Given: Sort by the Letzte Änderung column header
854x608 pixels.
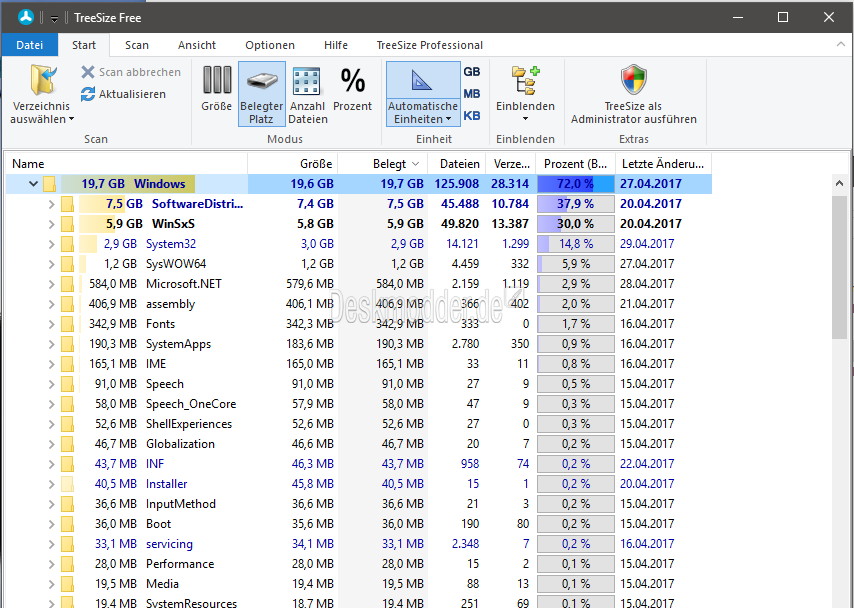Looking at the screenshot, I should coord(663,163).
